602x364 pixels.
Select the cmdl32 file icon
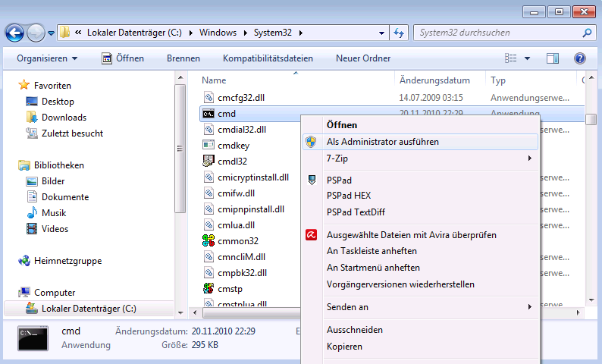(x=209, y=162)
